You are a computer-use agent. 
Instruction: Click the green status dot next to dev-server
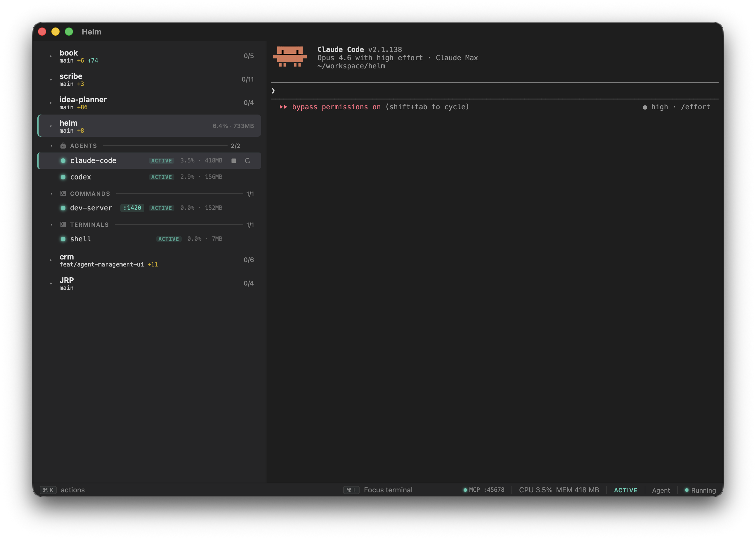63,208
